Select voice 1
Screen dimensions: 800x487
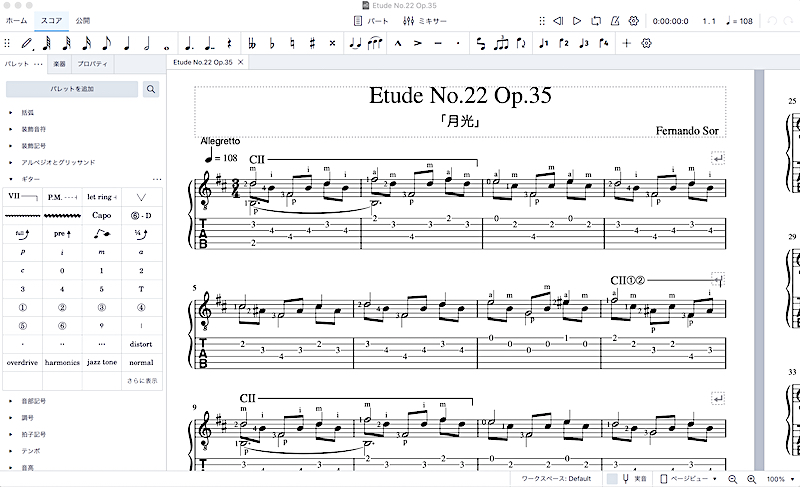544,44
